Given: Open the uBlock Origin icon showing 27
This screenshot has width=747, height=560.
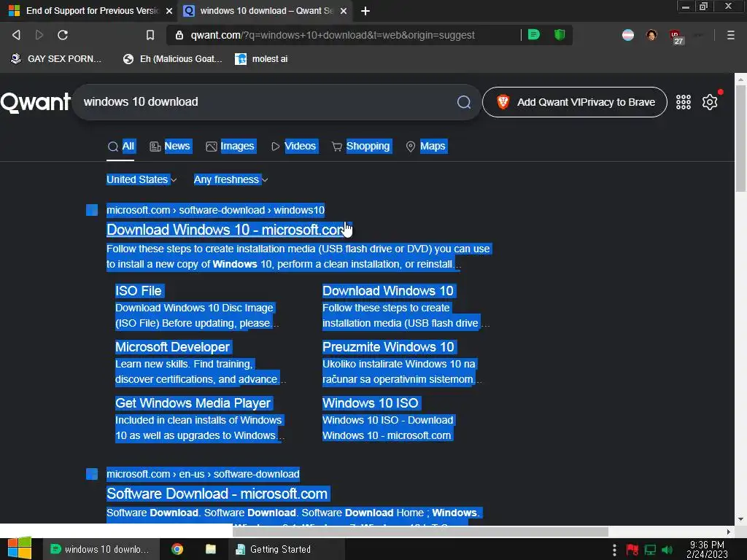Looking at the screenshot, I should (x=676, y=36).
